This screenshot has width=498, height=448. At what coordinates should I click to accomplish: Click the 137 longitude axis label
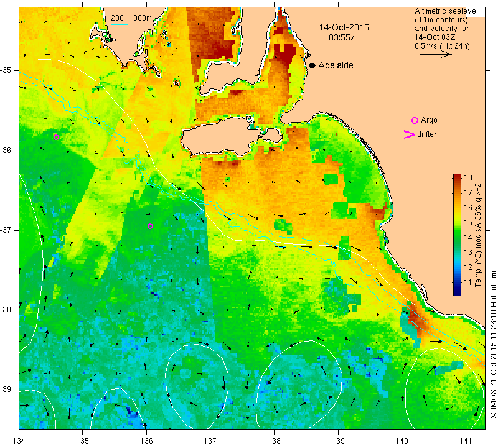[x=210, y=441]
